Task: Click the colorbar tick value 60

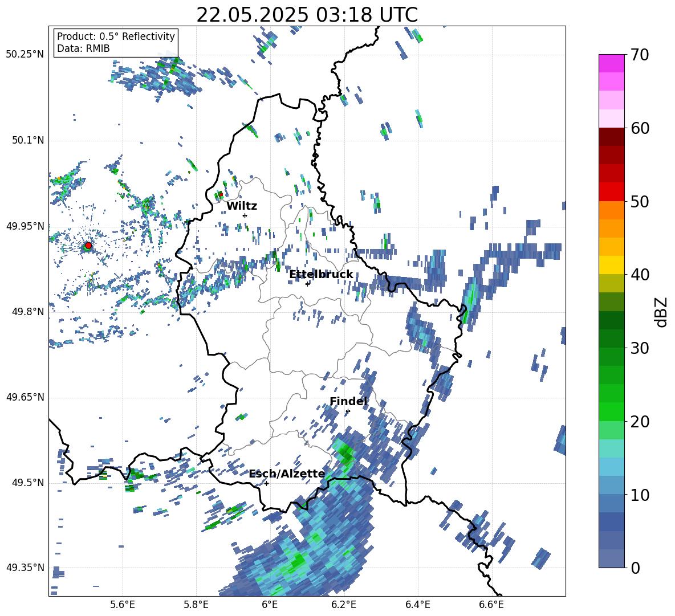Action: tap(640, 128)
